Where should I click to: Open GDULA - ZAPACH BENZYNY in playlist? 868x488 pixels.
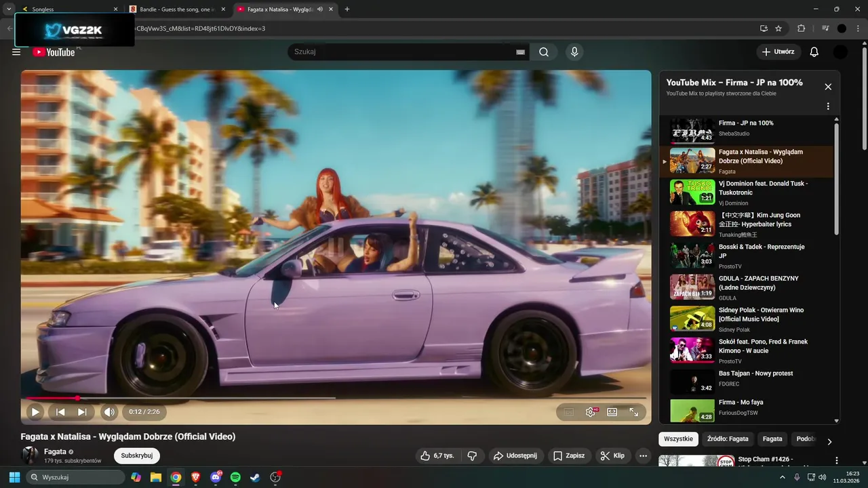[x=746, y=287]
